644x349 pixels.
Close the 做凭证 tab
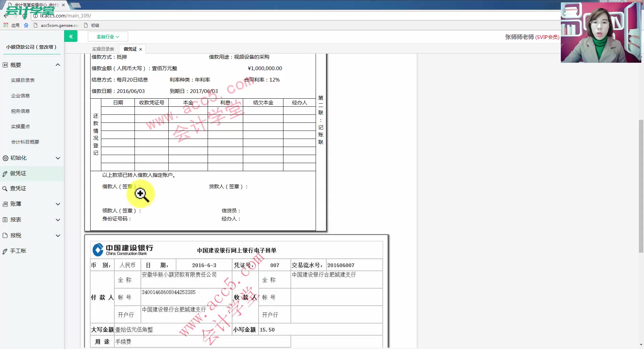click(x=141, y=49)
